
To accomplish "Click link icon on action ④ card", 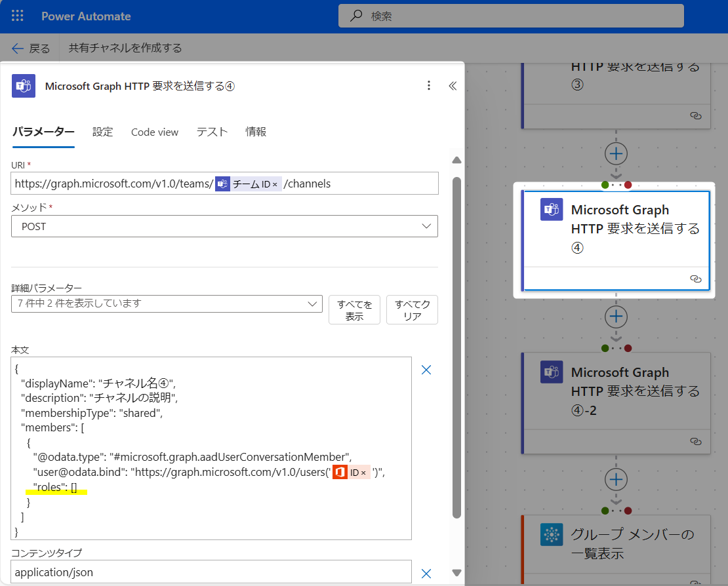I will point(695,279).
